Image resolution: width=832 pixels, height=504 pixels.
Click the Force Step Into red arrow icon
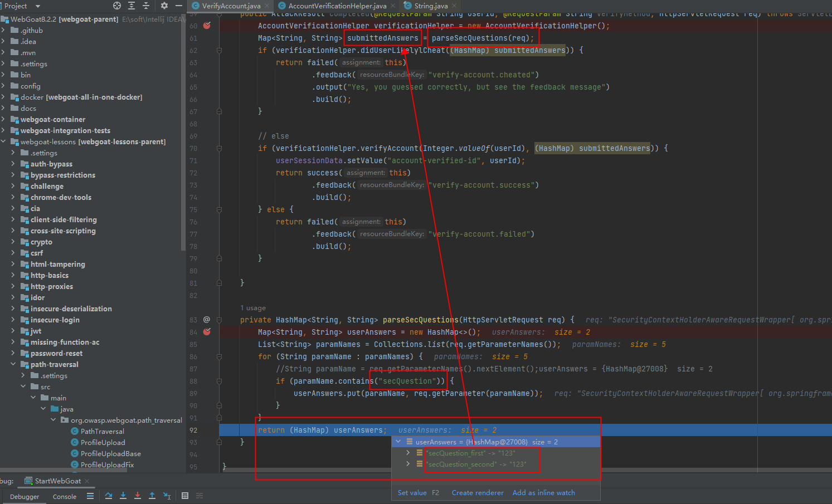tap(138, 496)
